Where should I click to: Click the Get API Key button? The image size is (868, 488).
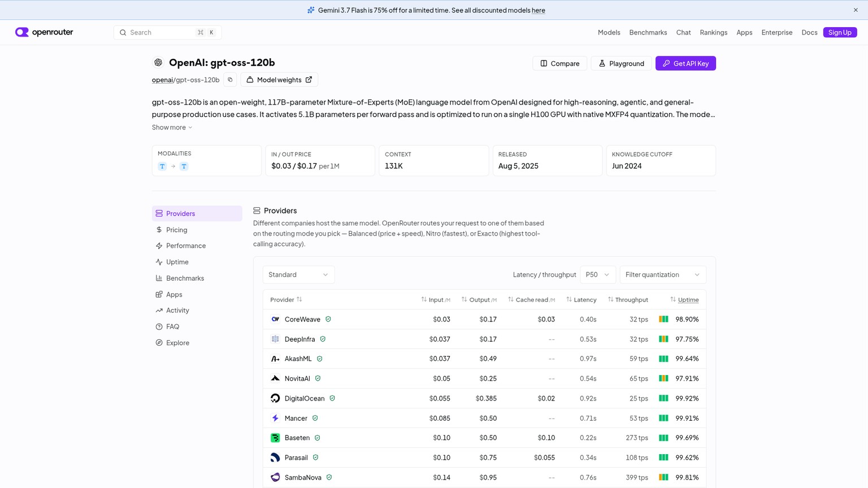(685, 63)
